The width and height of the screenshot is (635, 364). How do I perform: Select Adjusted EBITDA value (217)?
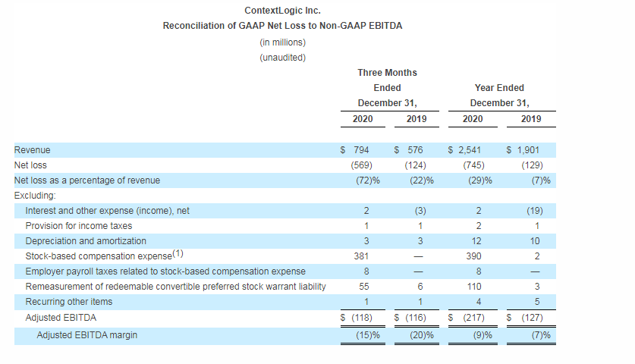(x=474, y=318)
